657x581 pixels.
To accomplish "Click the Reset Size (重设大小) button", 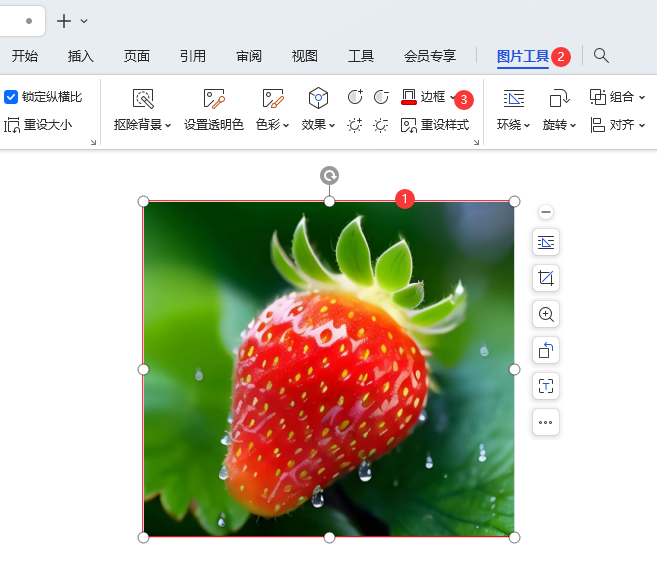I will (38, 125).
